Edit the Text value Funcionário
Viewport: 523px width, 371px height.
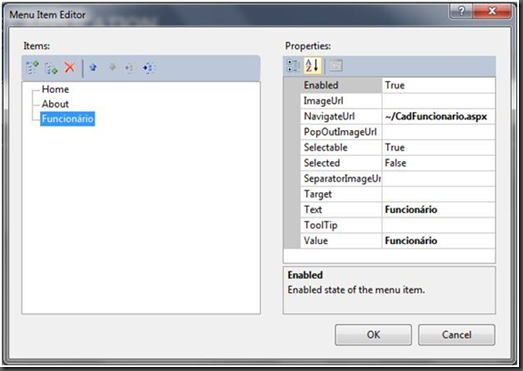pos(438,210)
